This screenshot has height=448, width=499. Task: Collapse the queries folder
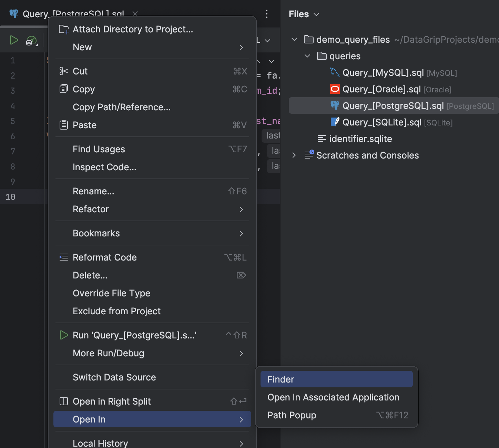307,56
